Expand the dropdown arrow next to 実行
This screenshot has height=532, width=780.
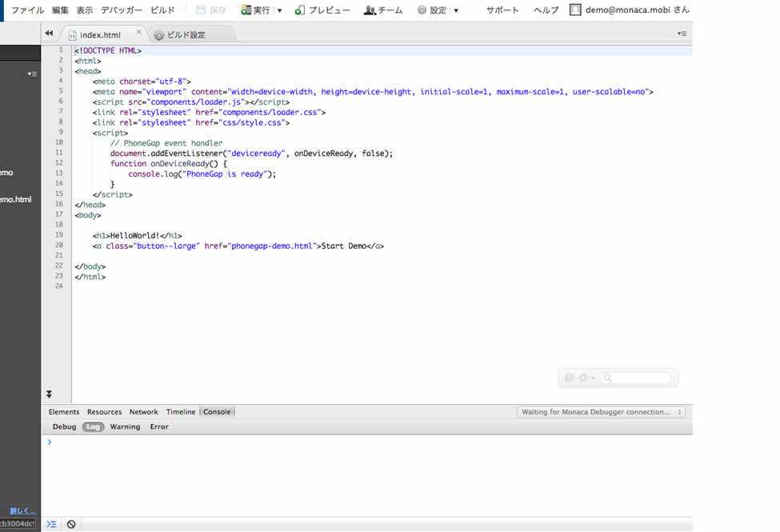point(280,10)
